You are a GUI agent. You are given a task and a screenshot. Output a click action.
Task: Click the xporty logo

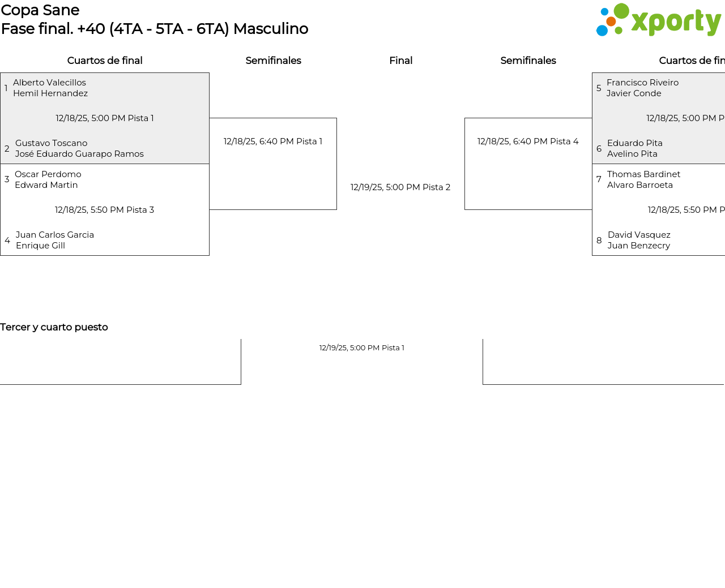click(658, 20)
